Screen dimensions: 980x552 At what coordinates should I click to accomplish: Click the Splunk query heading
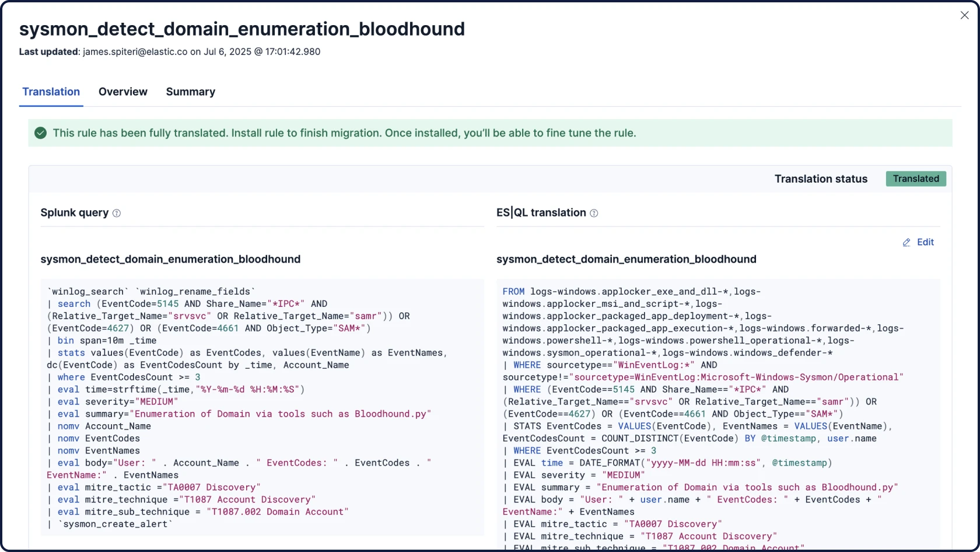(x=75, y=212)
